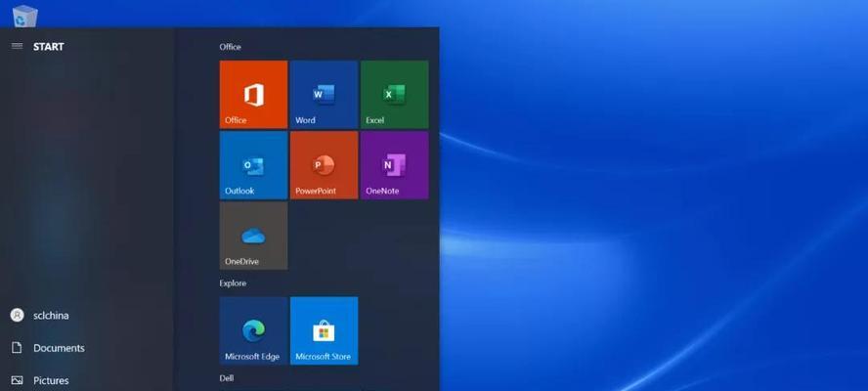The height and width of the screenshot is (391, 868).
Task: Collapse the Start hamburger menu
Action: coord(18,47)
